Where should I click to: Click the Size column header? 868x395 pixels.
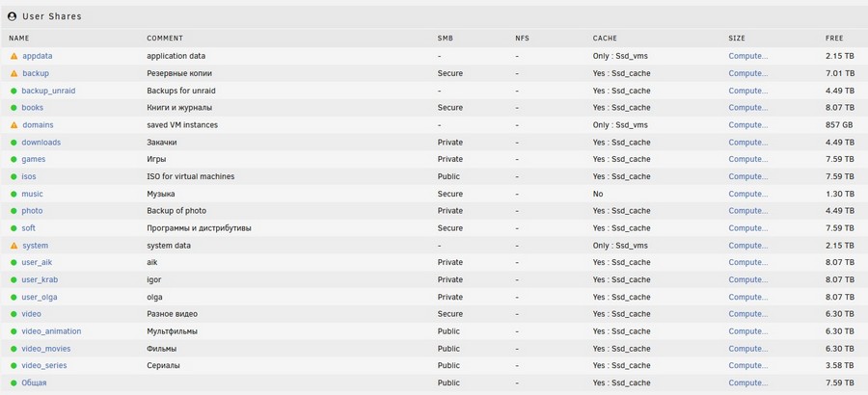(x=737, y=39)
